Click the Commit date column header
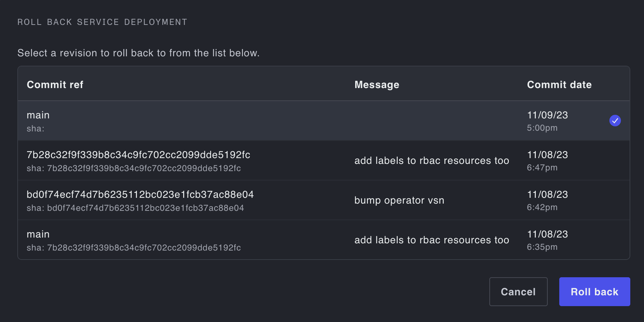The height and width of the screenshot is (322, 644). (x=559, y=85)
